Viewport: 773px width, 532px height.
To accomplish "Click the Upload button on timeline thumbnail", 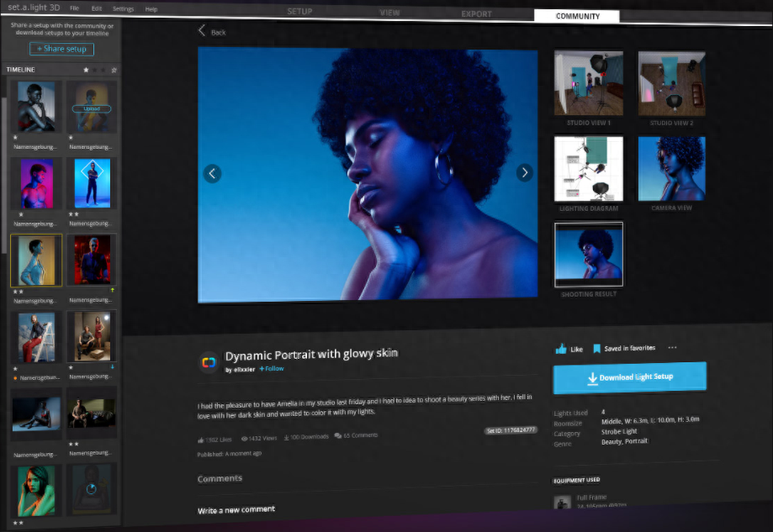I will [x=92, y=109].
